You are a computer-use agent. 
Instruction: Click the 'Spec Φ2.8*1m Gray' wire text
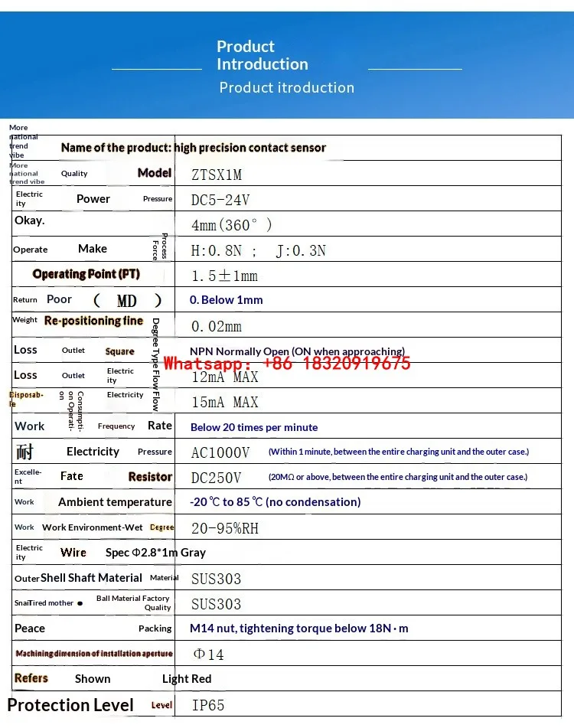tap(155, 553)
